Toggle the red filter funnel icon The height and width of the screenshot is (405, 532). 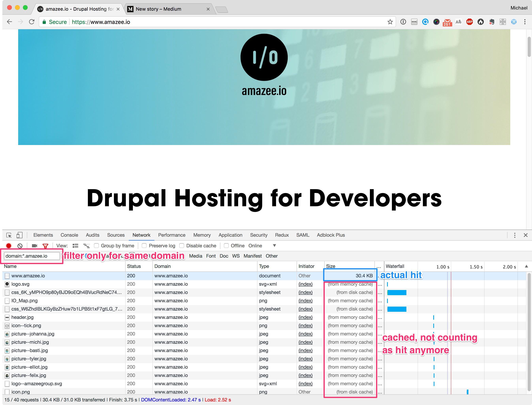(45, 246)
